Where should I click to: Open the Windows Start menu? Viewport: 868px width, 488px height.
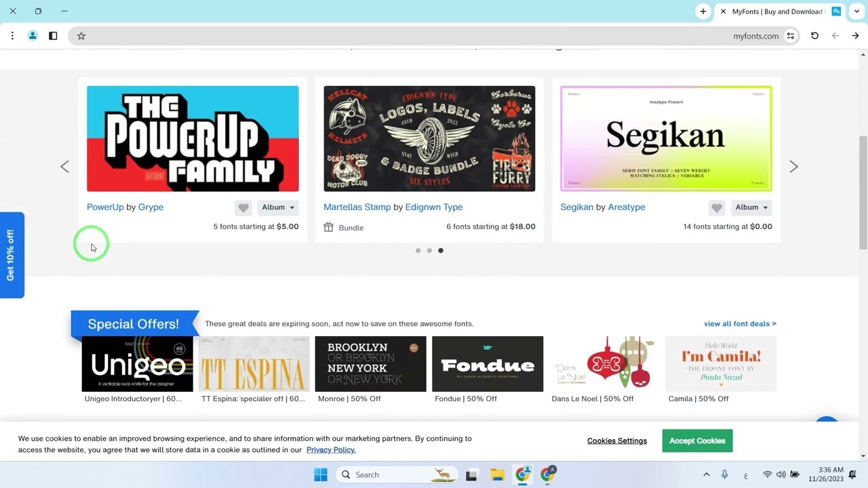click(x=321, y=475)
